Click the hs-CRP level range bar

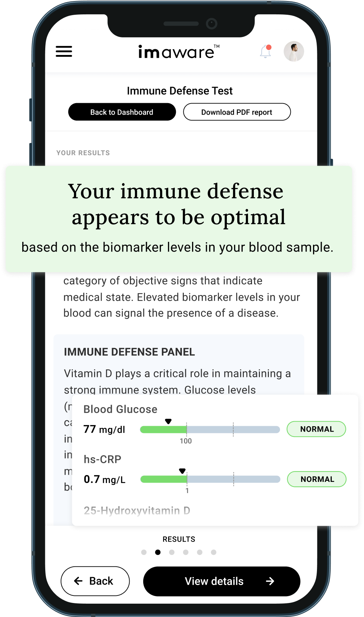[x=210, y=479]
